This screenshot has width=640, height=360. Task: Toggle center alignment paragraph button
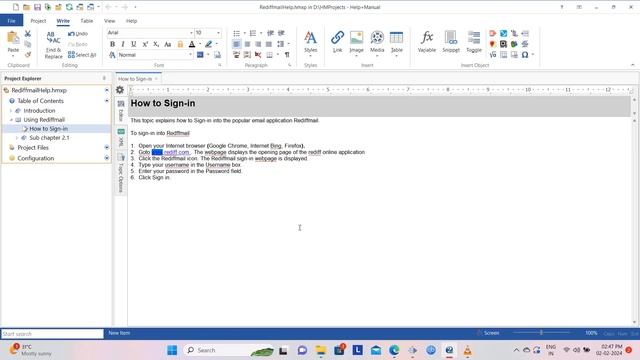tap(247, 44)
